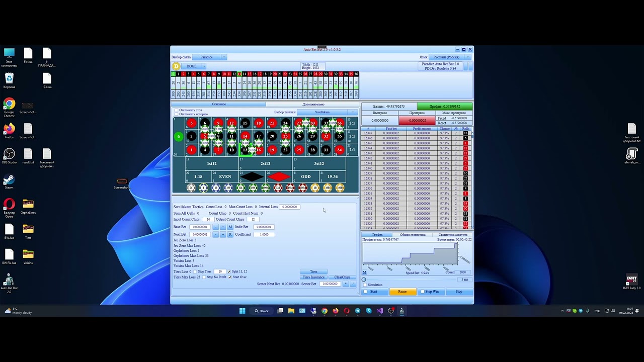
Task: Toggle the Stop Win checkbox
Action: click(422, 292)
